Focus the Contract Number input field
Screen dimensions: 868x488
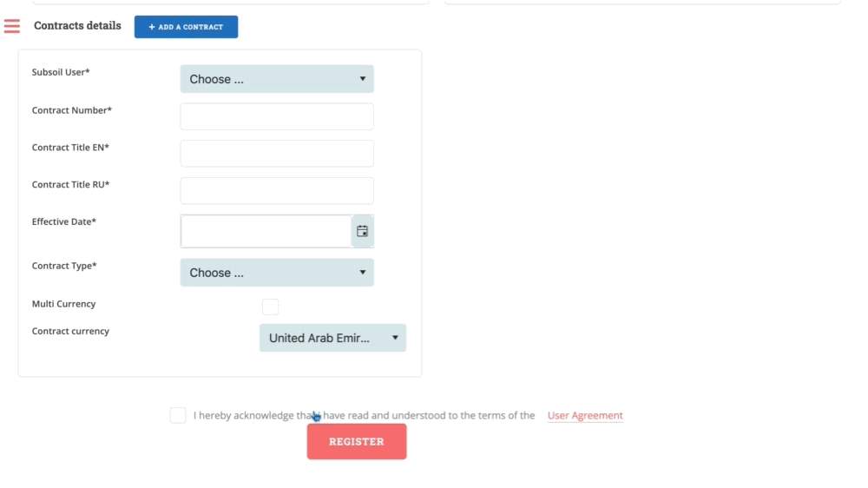pyautogui.click(x=276, y=116)
